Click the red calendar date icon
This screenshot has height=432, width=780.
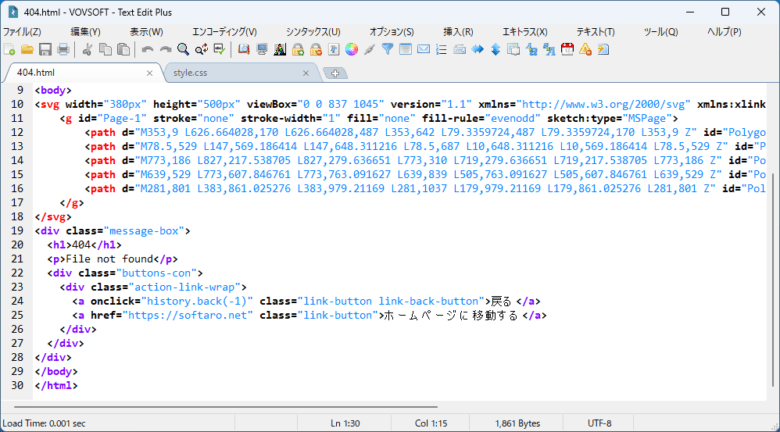tap(567, 49)
